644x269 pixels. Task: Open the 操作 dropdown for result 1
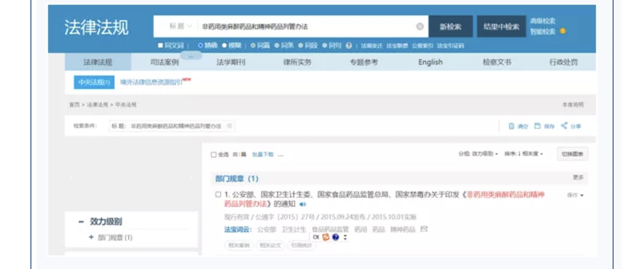click(x=576, y=195)
